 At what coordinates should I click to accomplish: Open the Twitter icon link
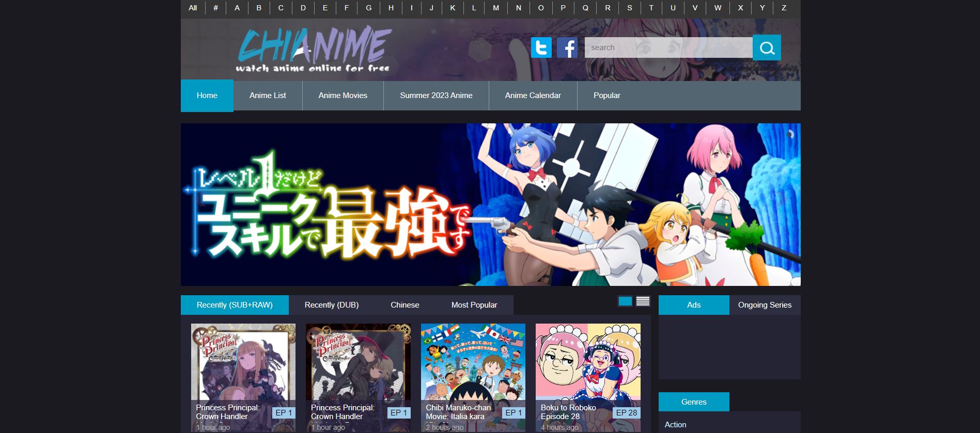[x=541, y=47]
